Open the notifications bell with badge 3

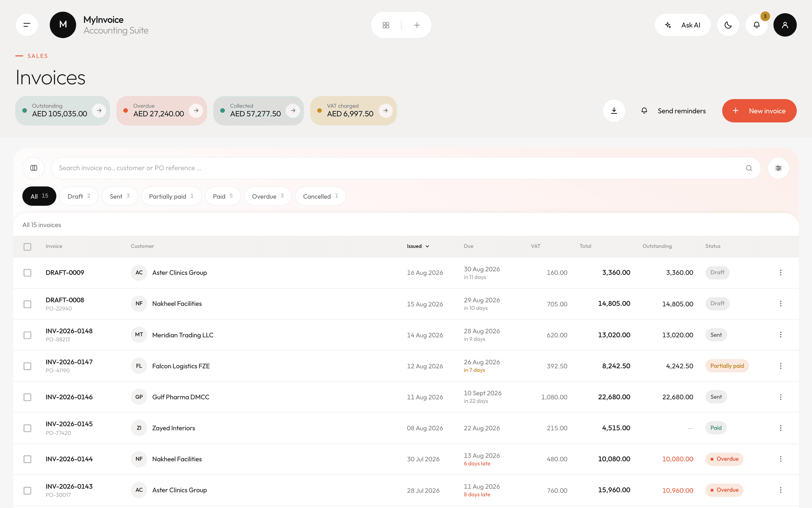[756, 25]
